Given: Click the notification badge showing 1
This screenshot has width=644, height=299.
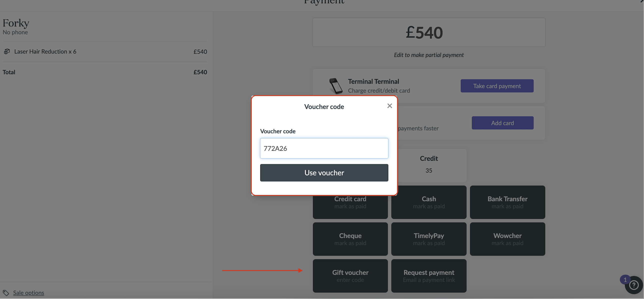Looking at the screenshot, I should (x=625, y=280).
